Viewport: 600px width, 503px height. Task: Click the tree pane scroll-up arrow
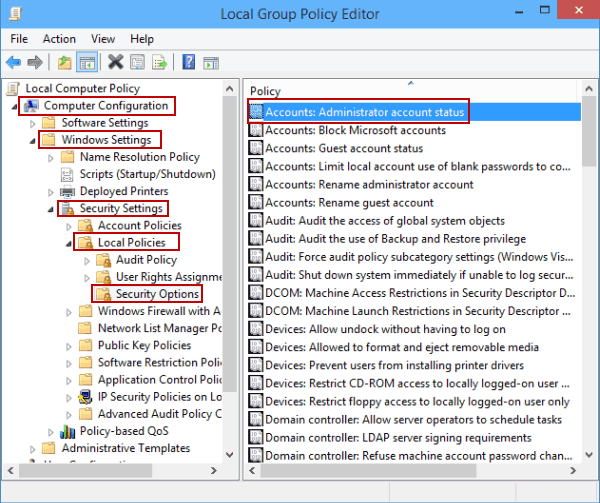(230, 89)
